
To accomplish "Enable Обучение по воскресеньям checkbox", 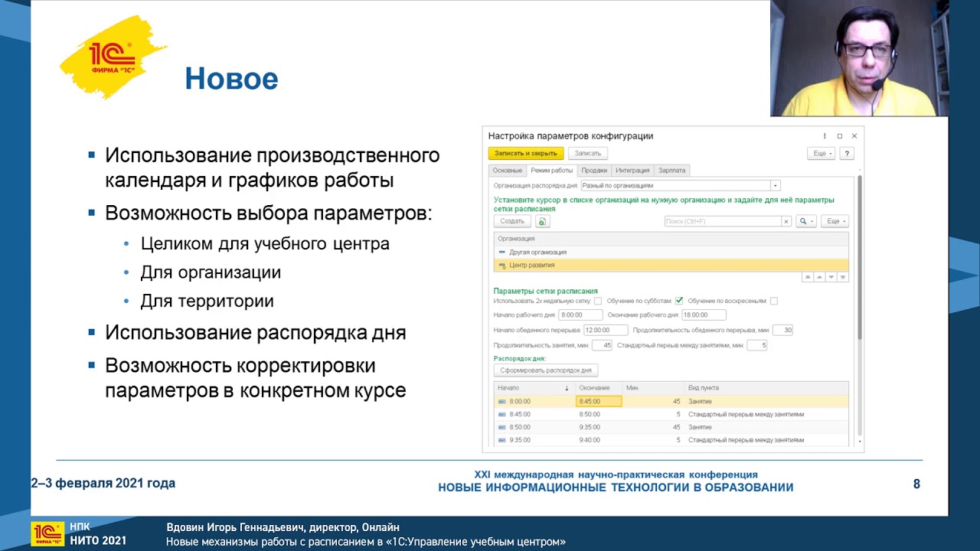I will click(774, 301).
